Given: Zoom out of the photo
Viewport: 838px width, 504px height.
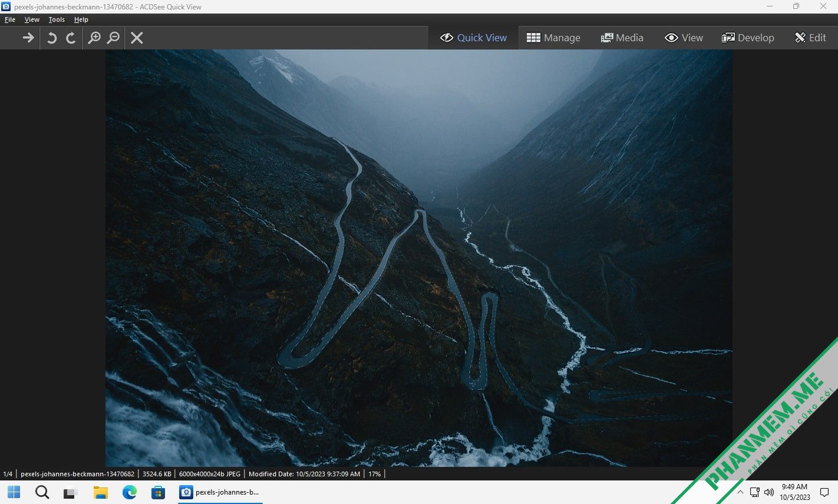Looking at the screenshot, I should [x=113, y=38].
